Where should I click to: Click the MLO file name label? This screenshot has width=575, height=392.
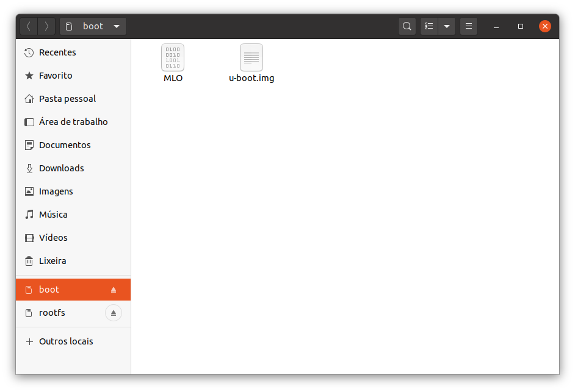(x=173, y=78)
